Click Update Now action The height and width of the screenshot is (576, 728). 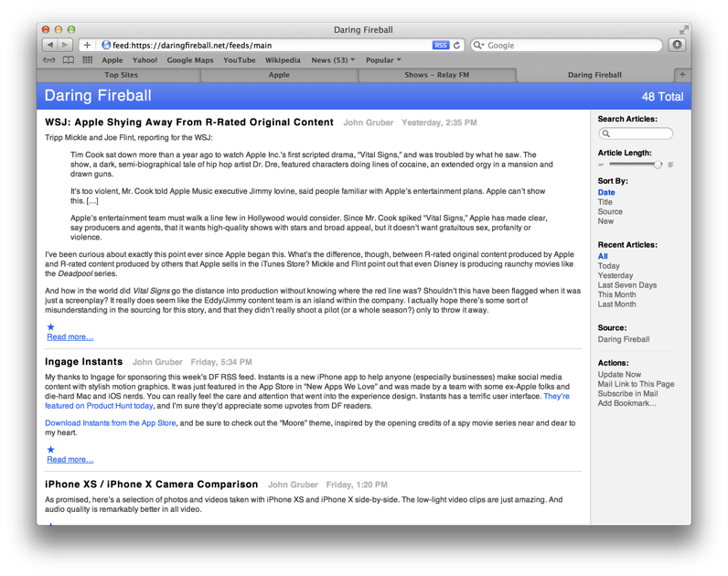pyautogui.click(x=619, y=374)
